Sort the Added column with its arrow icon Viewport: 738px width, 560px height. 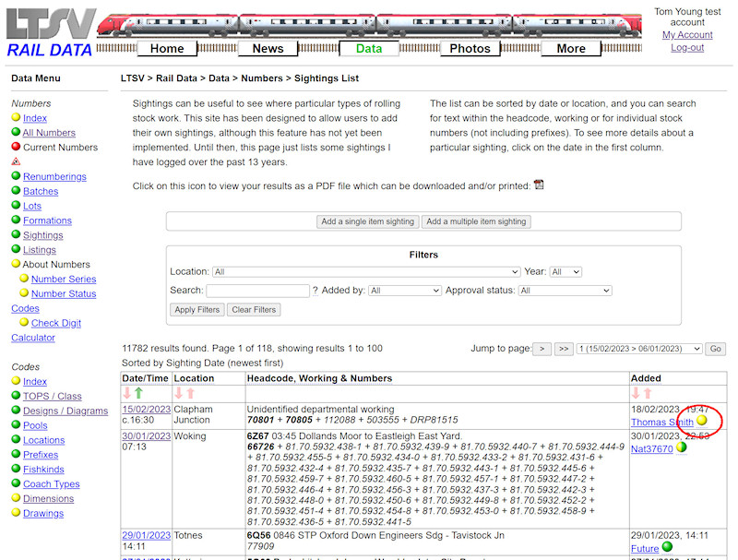click(637, 394)
